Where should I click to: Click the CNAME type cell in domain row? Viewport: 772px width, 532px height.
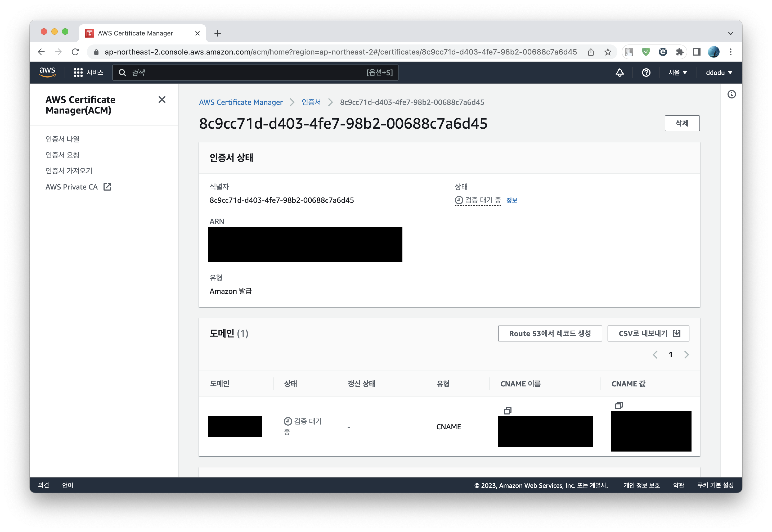(x=449, y=427)
